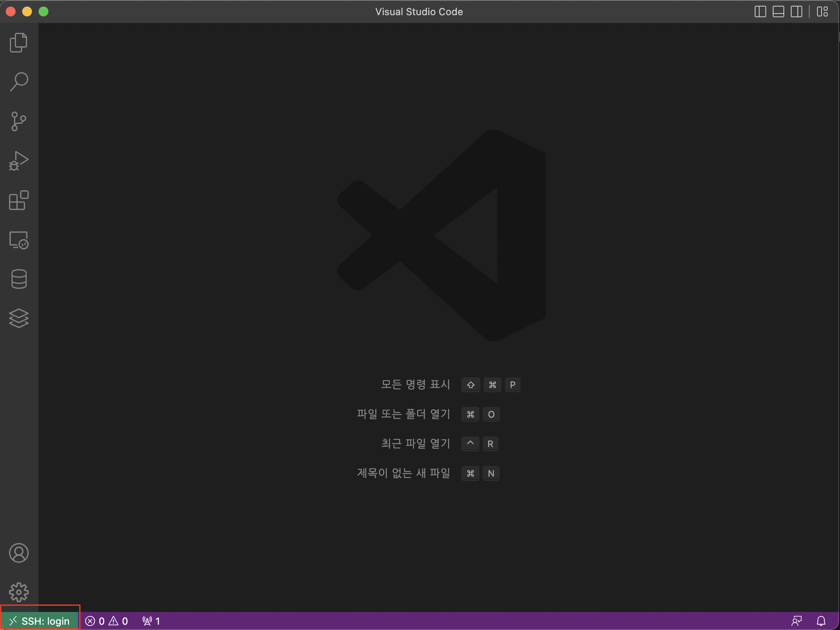Open Manage gear settings menu
Viewport: 840px width, 630px height.
pyautogui.click(x=18, y=592)
